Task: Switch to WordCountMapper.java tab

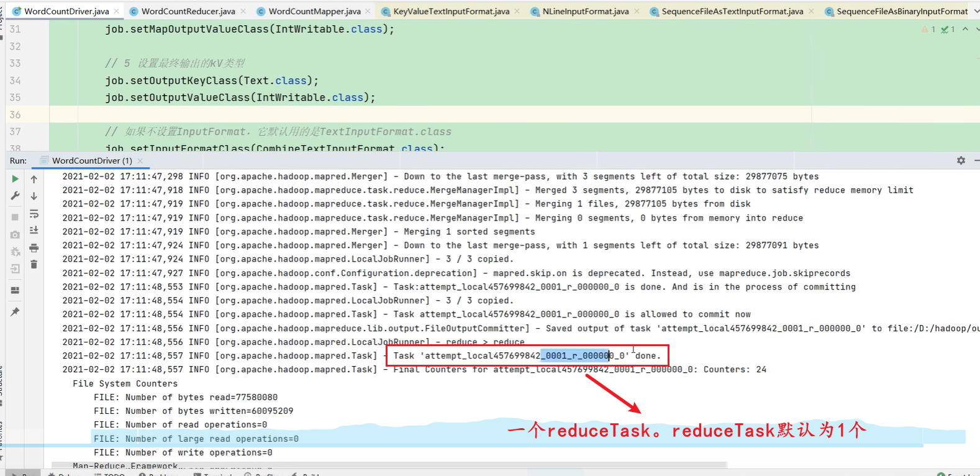Action: pos(314,11)
